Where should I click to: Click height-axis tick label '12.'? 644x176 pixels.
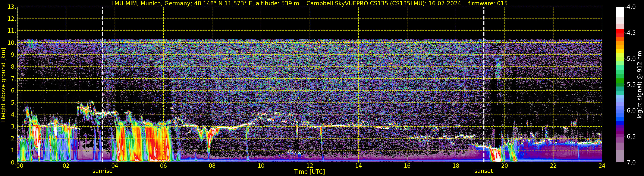point(12,19)
